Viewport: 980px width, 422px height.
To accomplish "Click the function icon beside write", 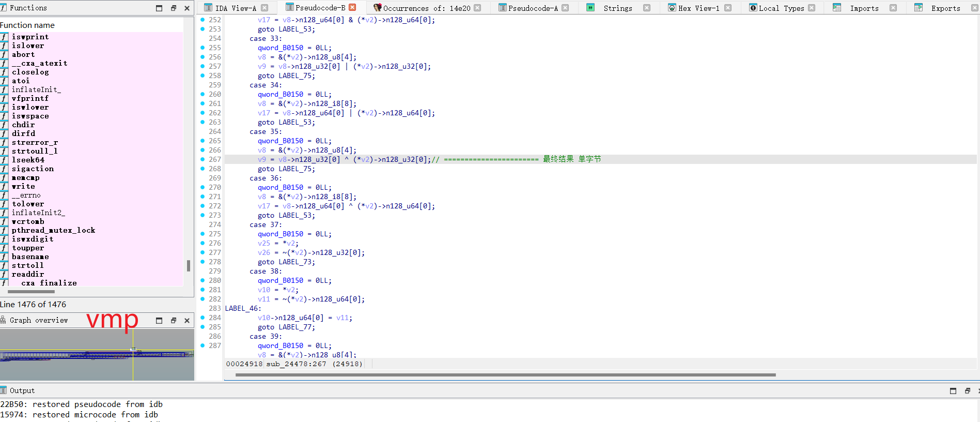I will tap(4, 186).
